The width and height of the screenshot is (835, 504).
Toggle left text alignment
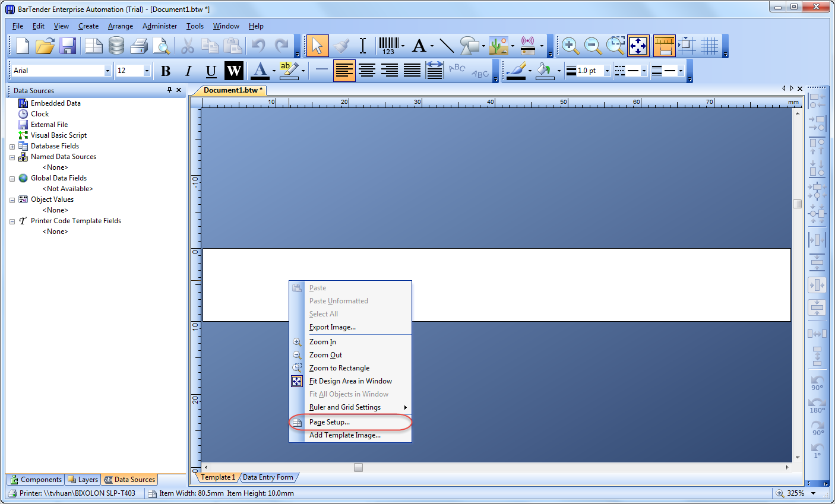pyautogui.click(x=344, y=71)
